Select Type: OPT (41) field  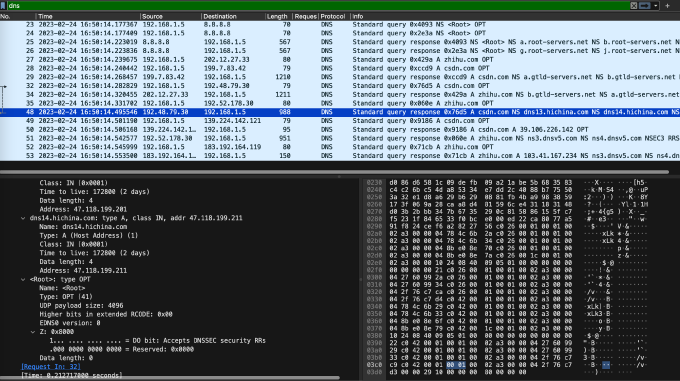[x=66, y=297]
